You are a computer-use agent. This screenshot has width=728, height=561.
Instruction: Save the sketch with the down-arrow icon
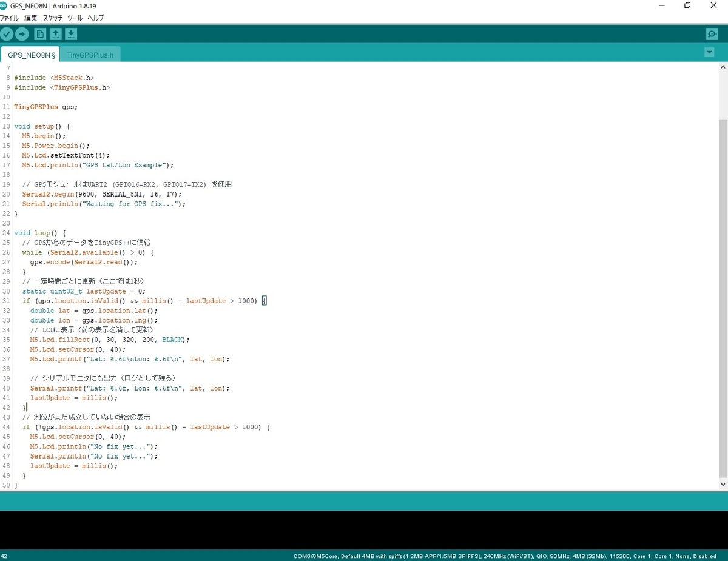point(71,34)
